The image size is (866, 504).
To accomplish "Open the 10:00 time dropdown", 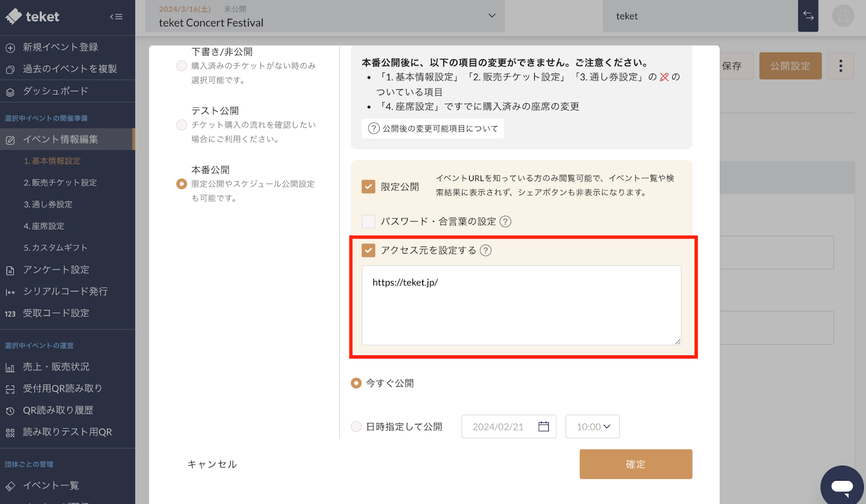I will point(592,426).
